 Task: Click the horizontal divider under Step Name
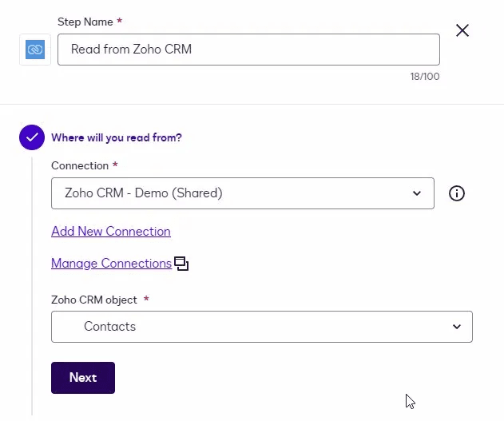(x=252, y=104)
